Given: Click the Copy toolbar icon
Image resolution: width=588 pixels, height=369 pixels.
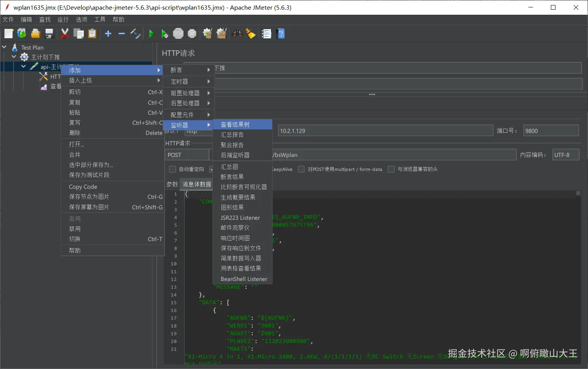Looking at the screenshot, I should (x=79, y=34).
